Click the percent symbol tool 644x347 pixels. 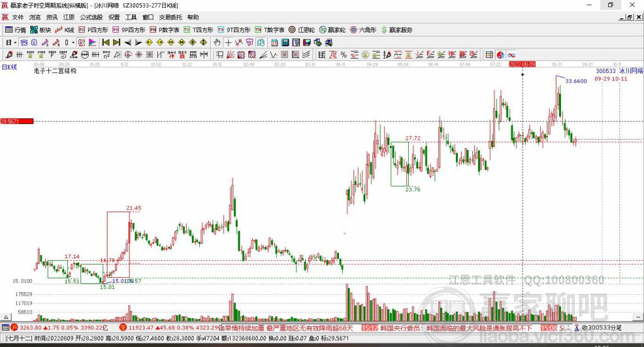point(344,55)
